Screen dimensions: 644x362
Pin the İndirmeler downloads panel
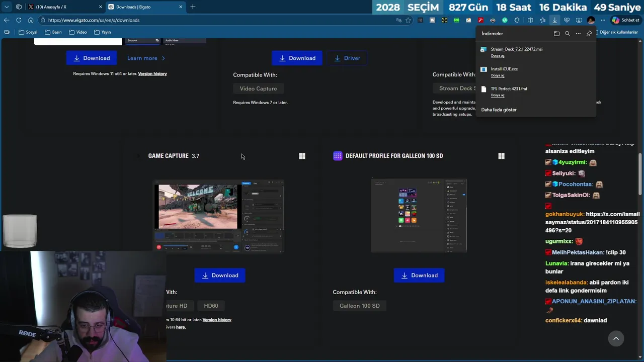pyautogui.click(x=589, y=34)
